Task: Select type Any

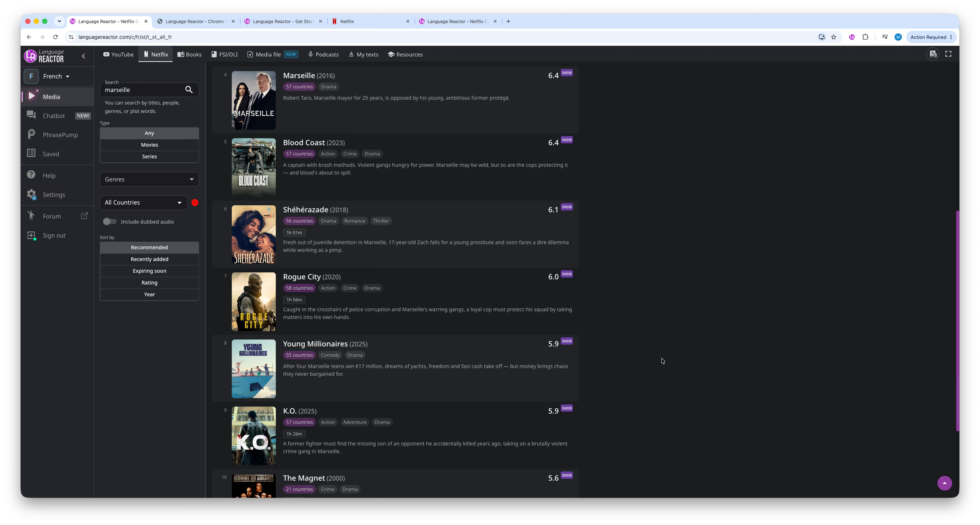Action: 149,133
